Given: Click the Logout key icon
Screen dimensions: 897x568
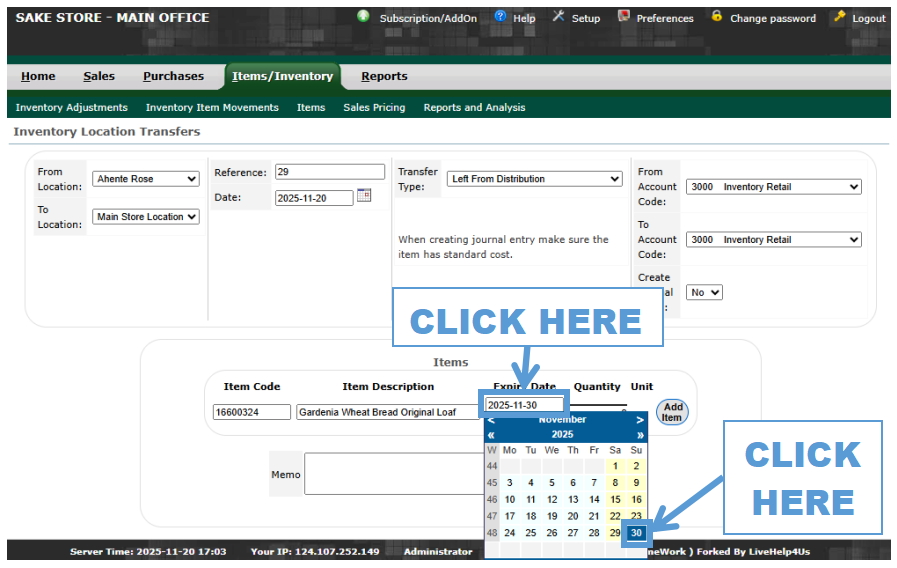Looking at the screenshot, I should 840,17.
